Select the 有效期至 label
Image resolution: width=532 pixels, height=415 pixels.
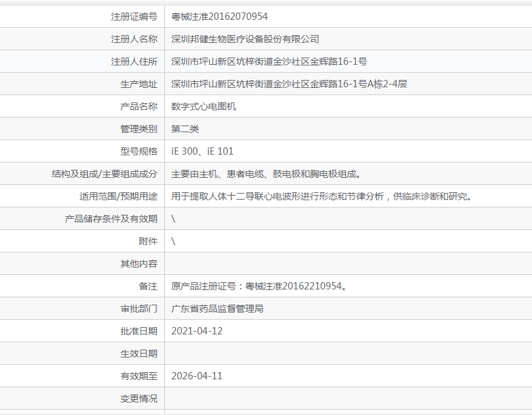pyautogui.click(x=139, y=376)
